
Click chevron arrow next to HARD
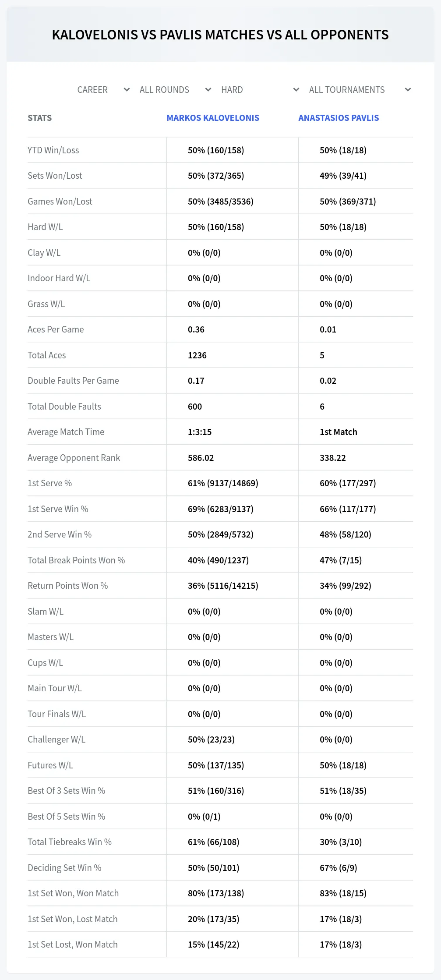(296, 90)
